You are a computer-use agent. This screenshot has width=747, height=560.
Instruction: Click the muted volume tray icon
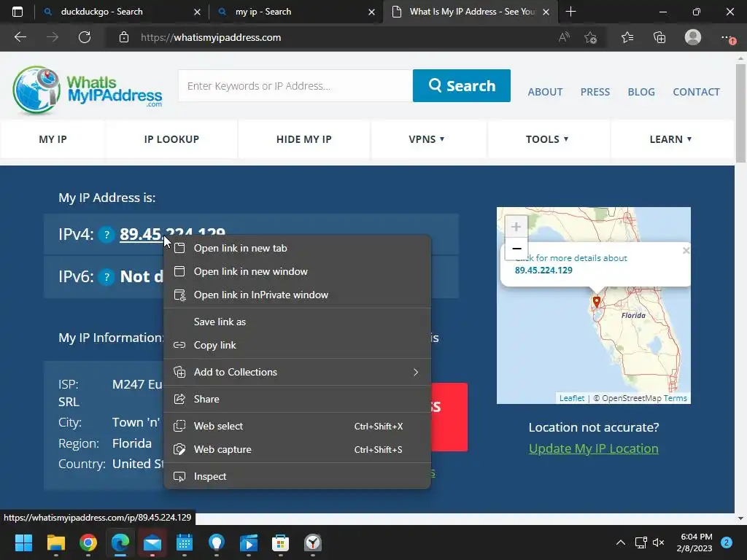pyautogui.click(x=659, y=542)
